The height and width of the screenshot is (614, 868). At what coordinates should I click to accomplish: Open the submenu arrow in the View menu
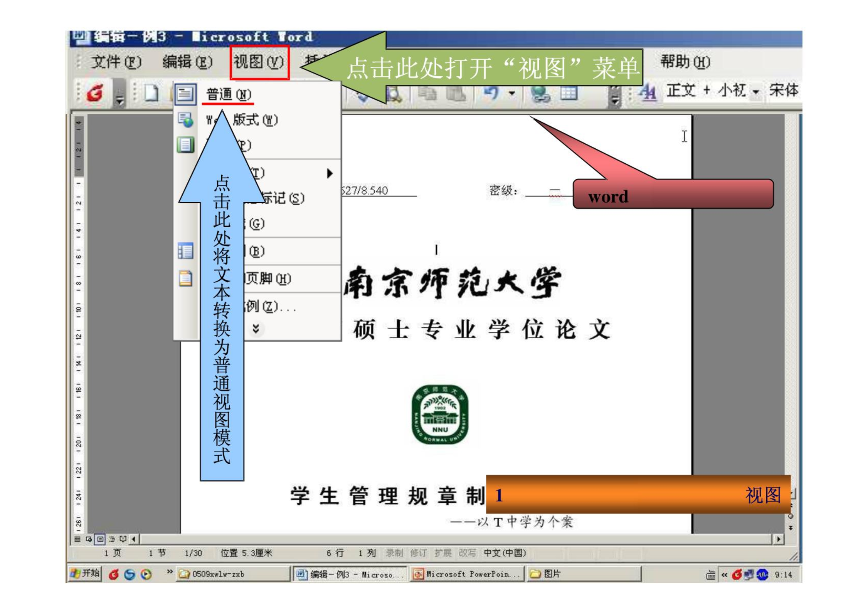pyautogui.click(x=330, y=173)
